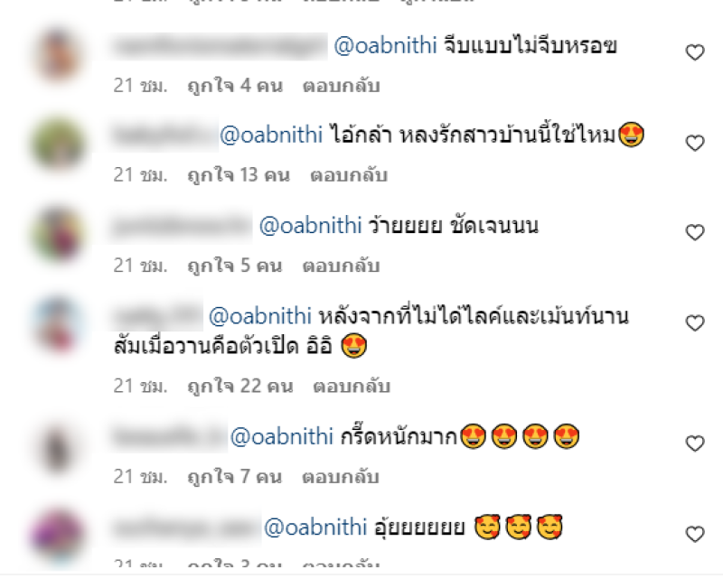Like the 'อุ้ยยยยยย' comment
This screenshot has height=588, width=723.
point(695,534)
